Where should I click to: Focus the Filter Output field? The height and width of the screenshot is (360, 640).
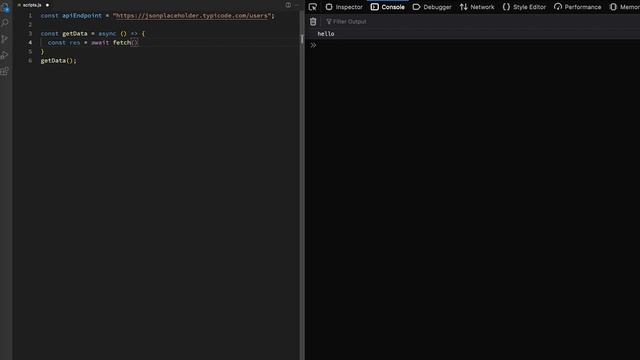[x=482, y=22]
